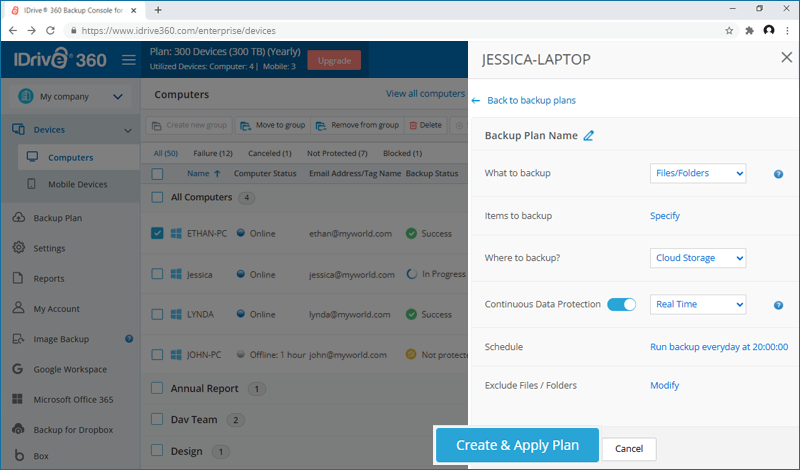Collapse the Devices section chevron
Screen dimensions: 800x470
click(x=128, y=130)
